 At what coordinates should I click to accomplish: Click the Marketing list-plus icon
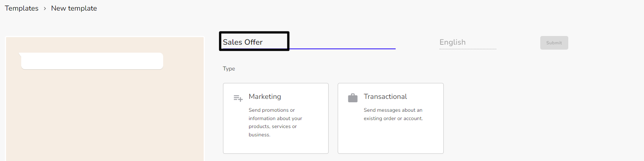pos(238,98)
